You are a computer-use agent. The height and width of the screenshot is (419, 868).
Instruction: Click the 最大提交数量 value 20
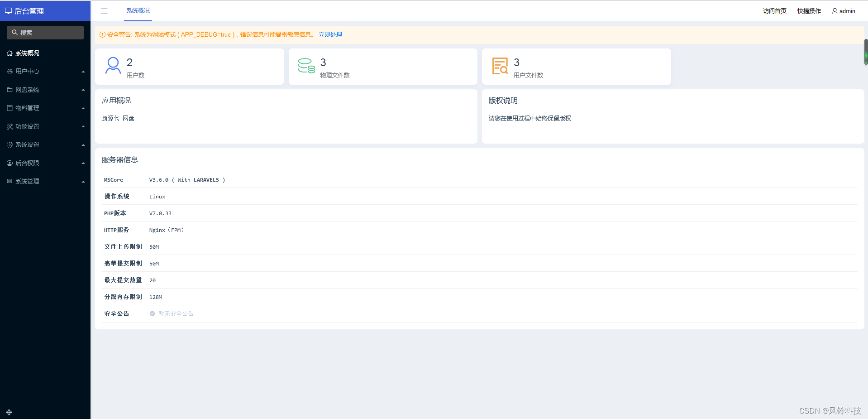(153, 280)
